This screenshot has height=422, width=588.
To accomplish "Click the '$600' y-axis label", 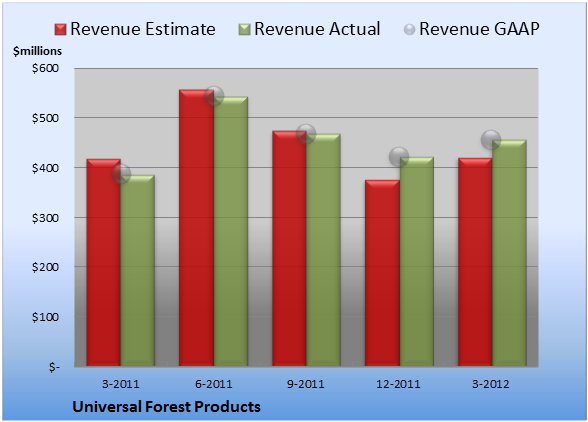I will (45, 68).
